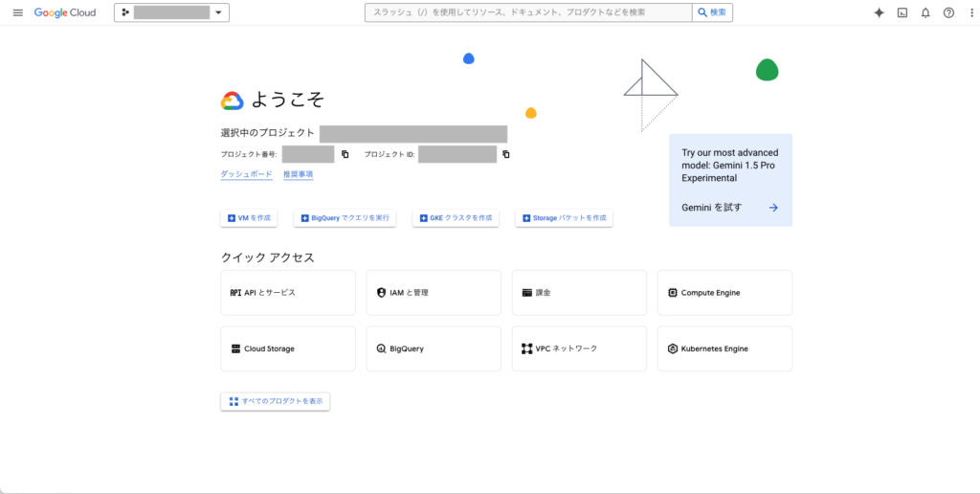Click the ようこそ cloud logo icon
This screenshot has height=494, width=980.
click(232, 101)
